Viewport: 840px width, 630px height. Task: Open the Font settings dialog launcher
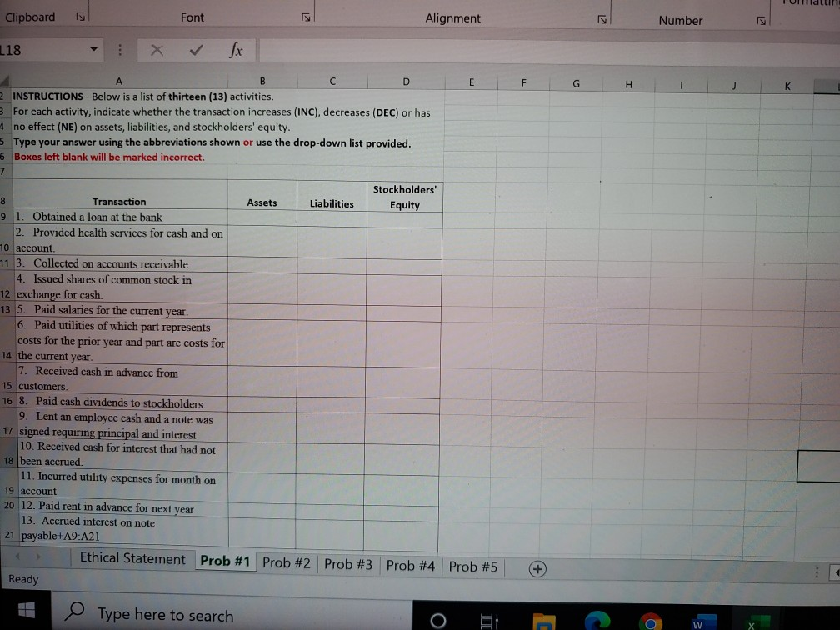click(305, 16)
